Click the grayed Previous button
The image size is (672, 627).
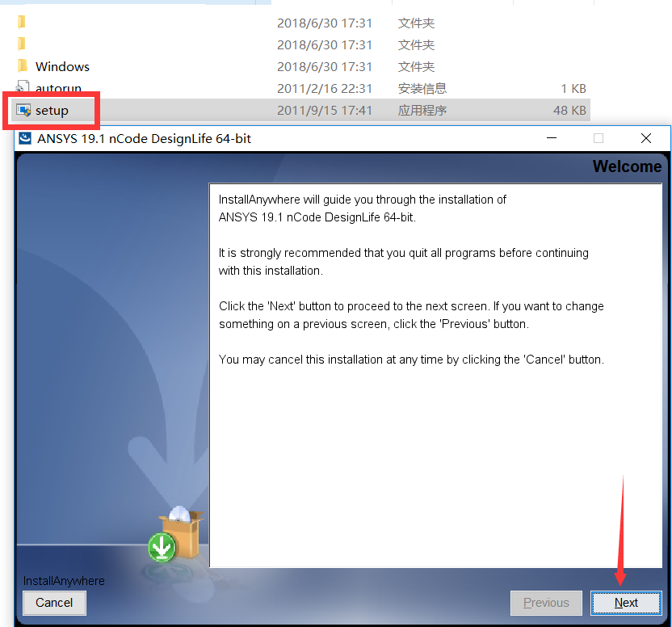tap(546, 603)
